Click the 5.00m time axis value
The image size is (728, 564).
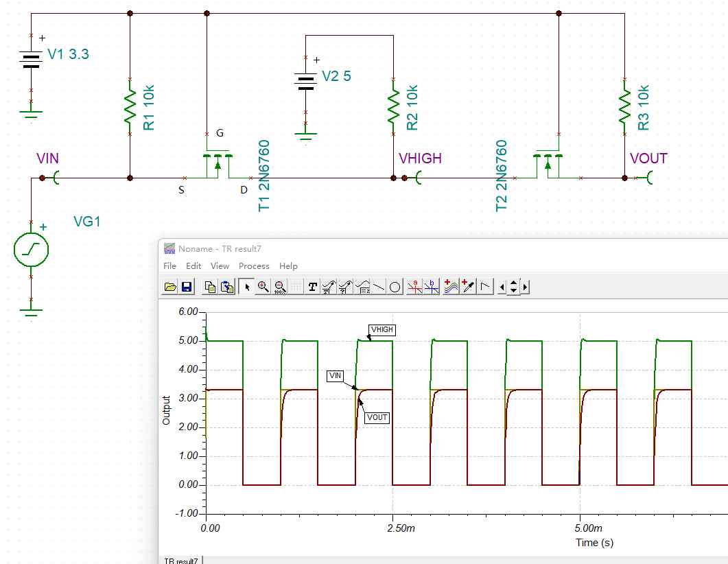(588, 528)
